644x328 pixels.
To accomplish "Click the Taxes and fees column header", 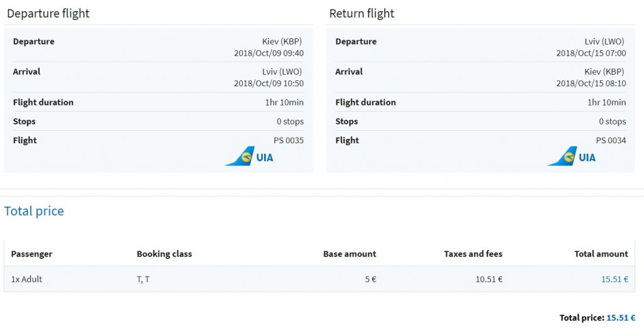I will point(473,254).
